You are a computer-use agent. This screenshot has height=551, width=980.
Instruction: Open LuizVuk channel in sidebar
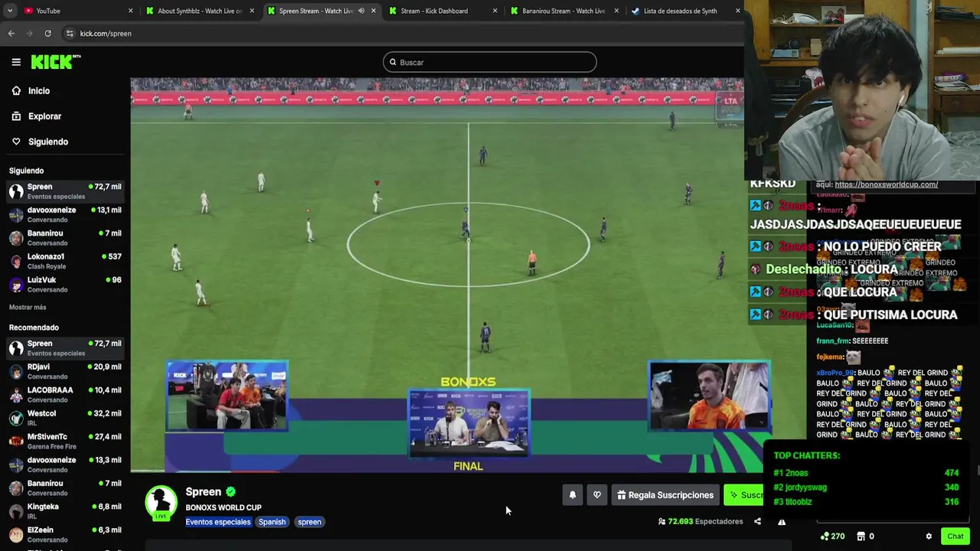[x=65, y=285]
